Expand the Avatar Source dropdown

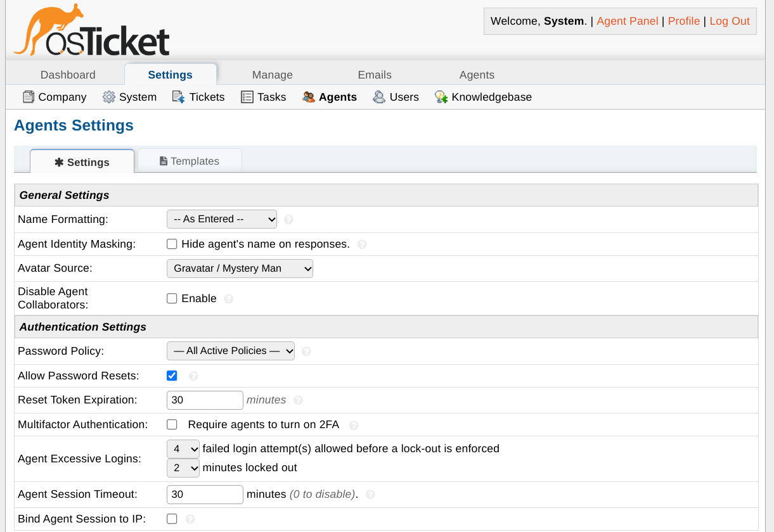coord(240,269)
